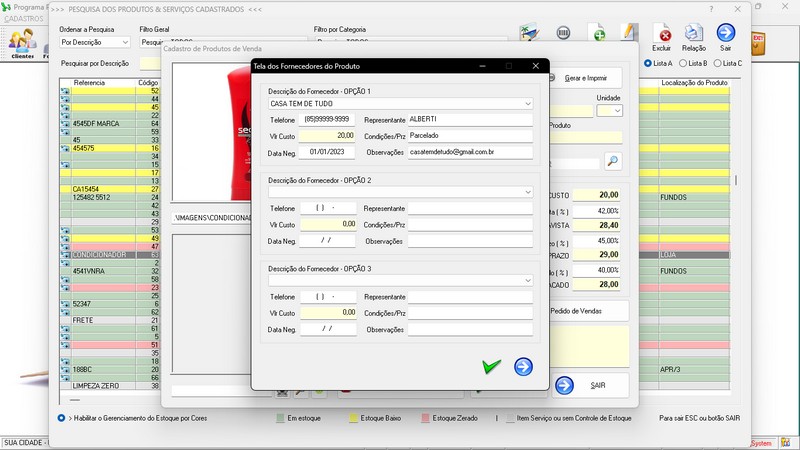Click the pencil edit icon in the toolbar
Image resolution: width=800 pixels, height=450 pixels.
pos(630,32)
